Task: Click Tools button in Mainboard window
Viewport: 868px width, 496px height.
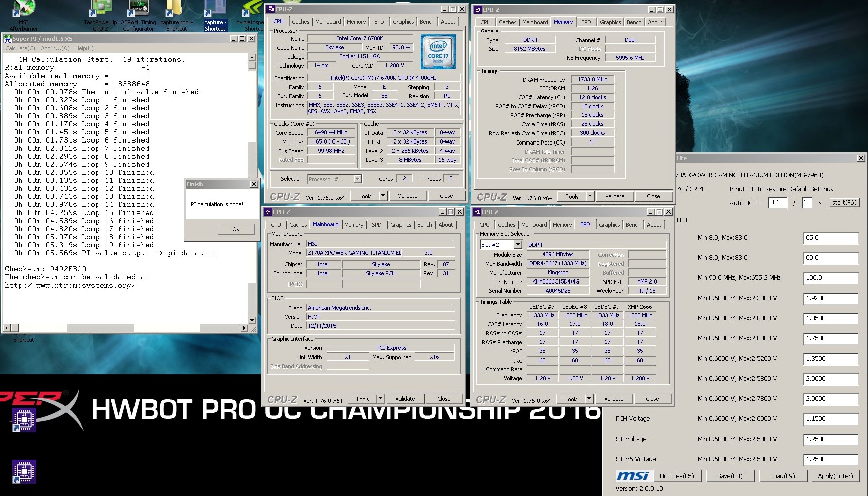Action: (x=362, y=399)
